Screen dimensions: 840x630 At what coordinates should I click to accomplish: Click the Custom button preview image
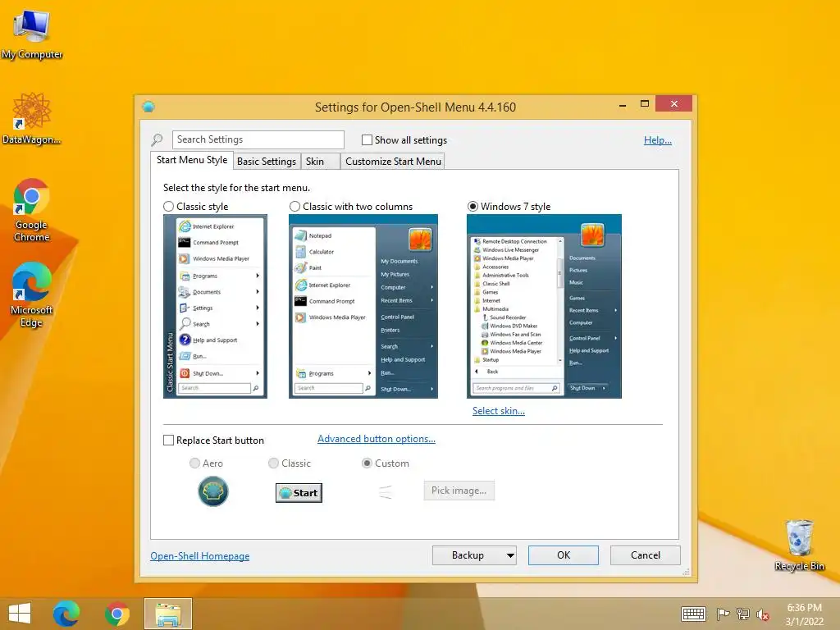(x=386, y=492)
